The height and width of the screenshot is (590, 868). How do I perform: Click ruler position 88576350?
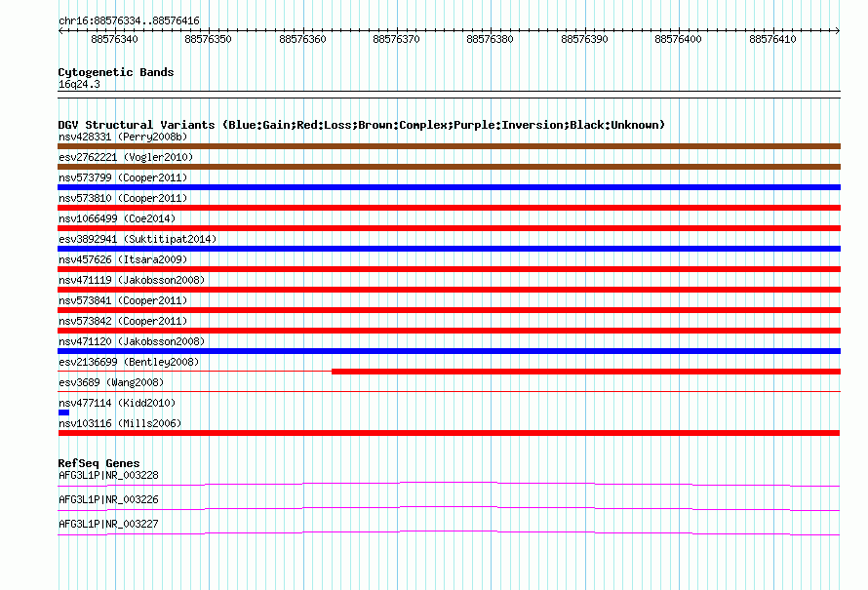tap(208, 39)
